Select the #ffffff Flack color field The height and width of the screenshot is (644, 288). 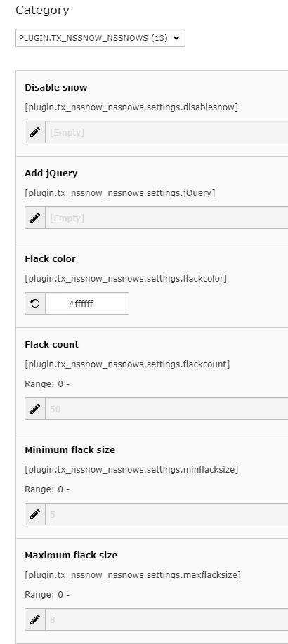(x=87, y=303)
